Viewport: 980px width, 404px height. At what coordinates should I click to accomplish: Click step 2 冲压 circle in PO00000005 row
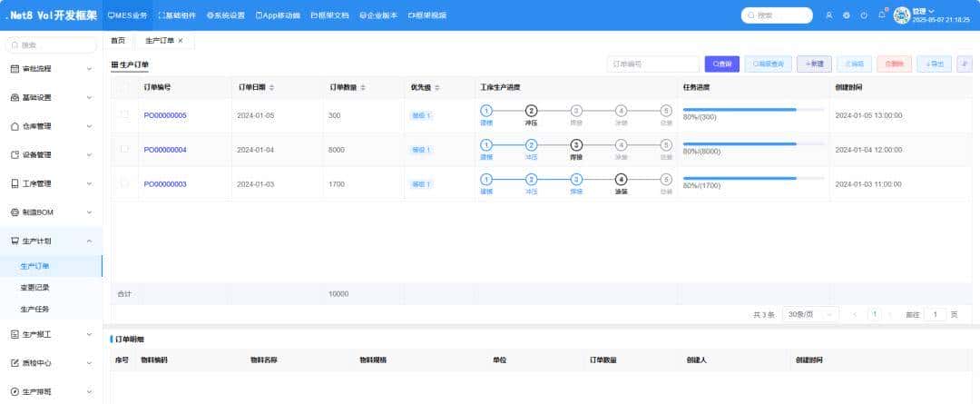pos(531,111)
